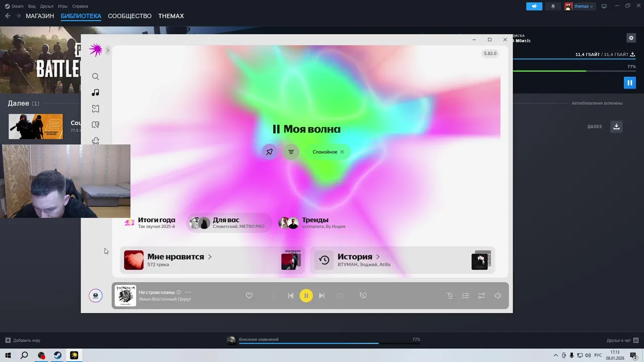Switch to СООБЩЕСТВО tab in Steam
The width and height of the screenshot is (644, 362).
pyautogui.click(x=130, y=16)
